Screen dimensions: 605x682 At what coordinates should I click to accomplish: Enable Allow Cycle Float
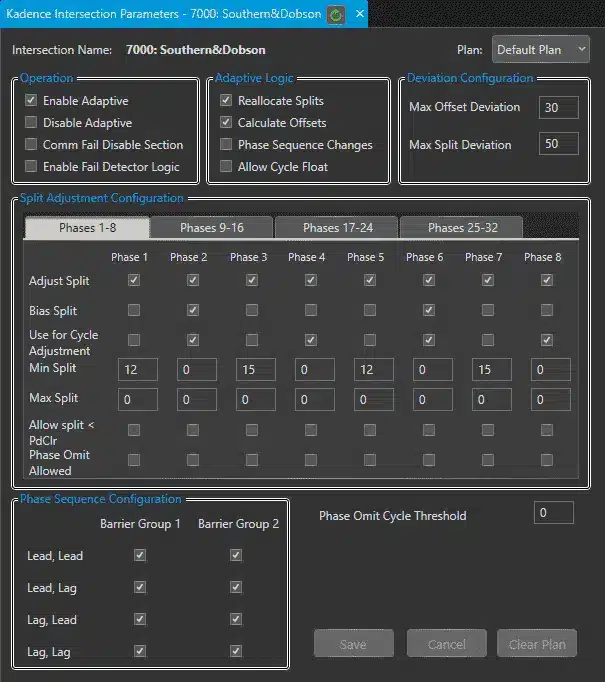pos(227,167)
